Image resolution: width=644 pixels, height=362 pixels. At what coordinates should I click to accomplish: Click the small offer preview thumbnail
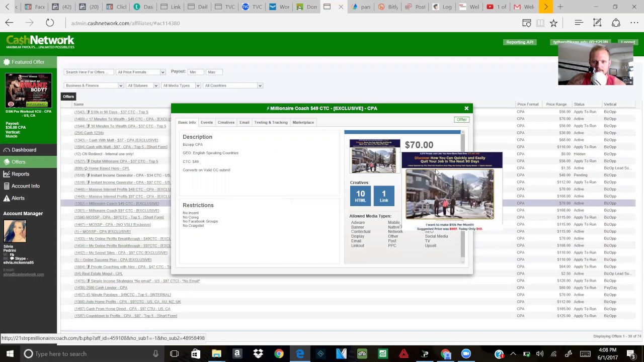374,156
